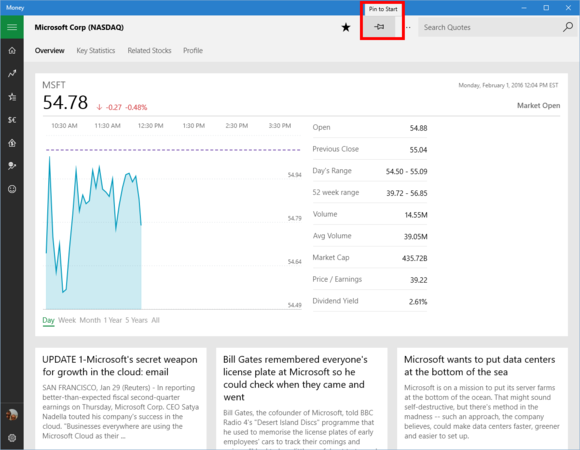This screenshot has height=450, width=580.
Task: Select the 5 Years chart range
Action: 136,320
